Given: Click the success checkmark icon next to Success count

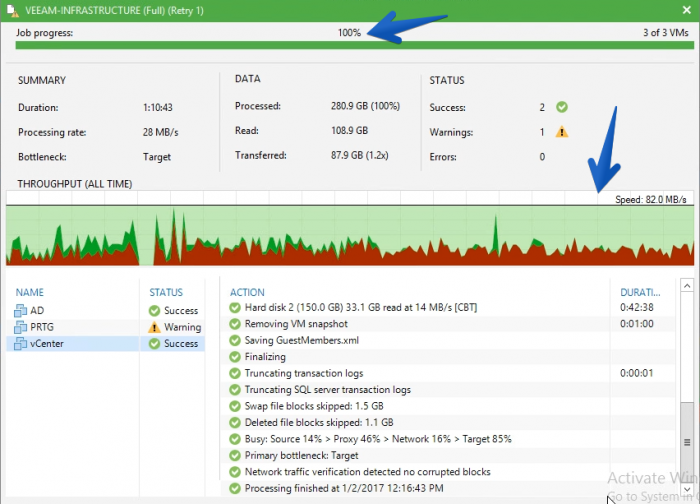Looking at the screenshot, I should click(562, 107).
